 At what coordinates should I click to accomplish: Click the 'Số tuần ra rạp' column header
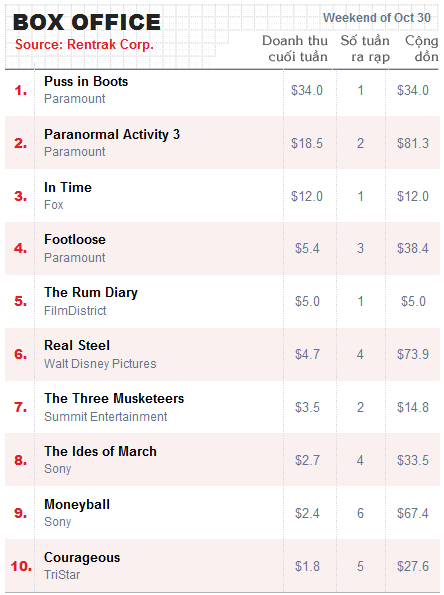pyautogui.click(x=365, y=49)
